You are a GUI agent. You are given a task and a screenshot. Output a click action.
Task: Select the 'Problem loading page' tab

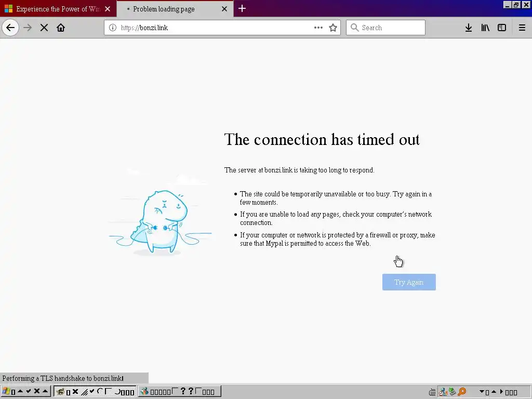point(175,9)
